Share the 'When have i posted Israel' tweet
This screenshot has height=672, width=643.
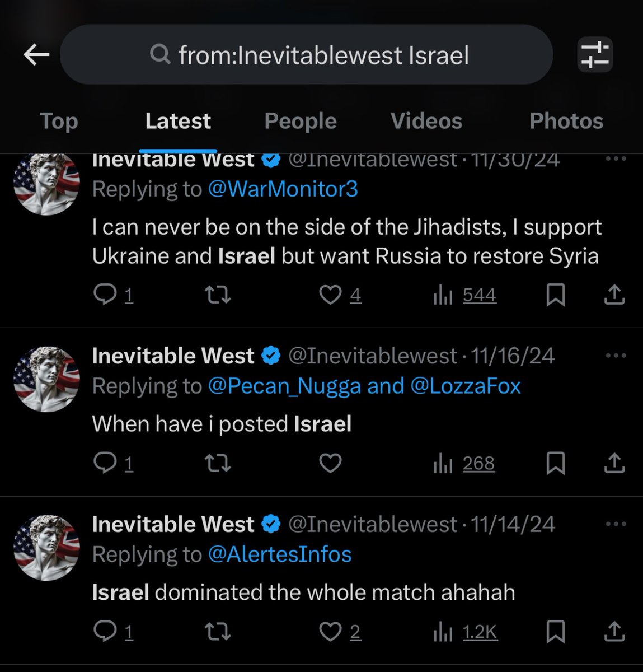click(614, 463)
